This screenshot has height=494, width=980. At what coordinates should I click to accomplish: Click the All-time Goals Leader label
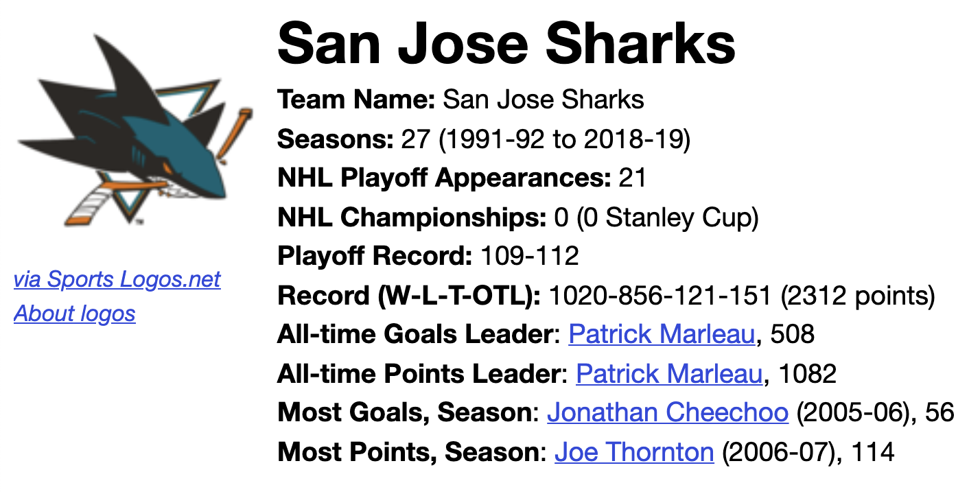pos(419,335)
